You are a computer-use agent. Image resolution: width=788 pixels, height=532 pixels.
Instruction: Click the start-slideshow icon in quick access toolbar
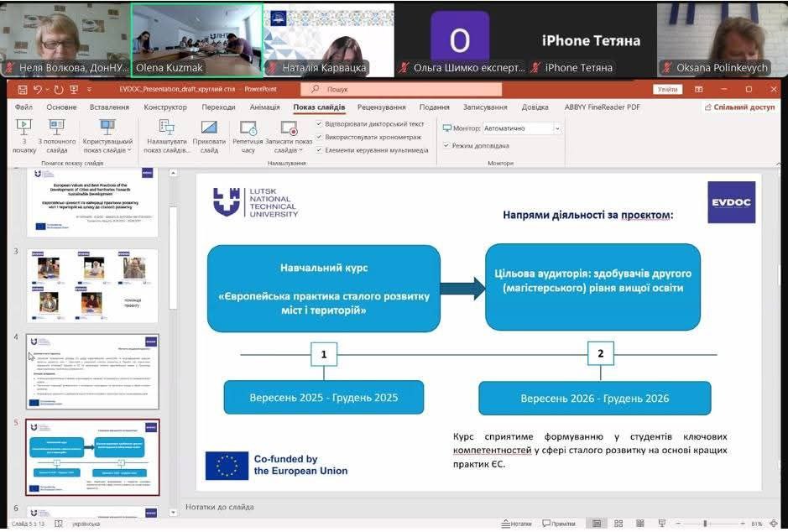coord(75,90)
